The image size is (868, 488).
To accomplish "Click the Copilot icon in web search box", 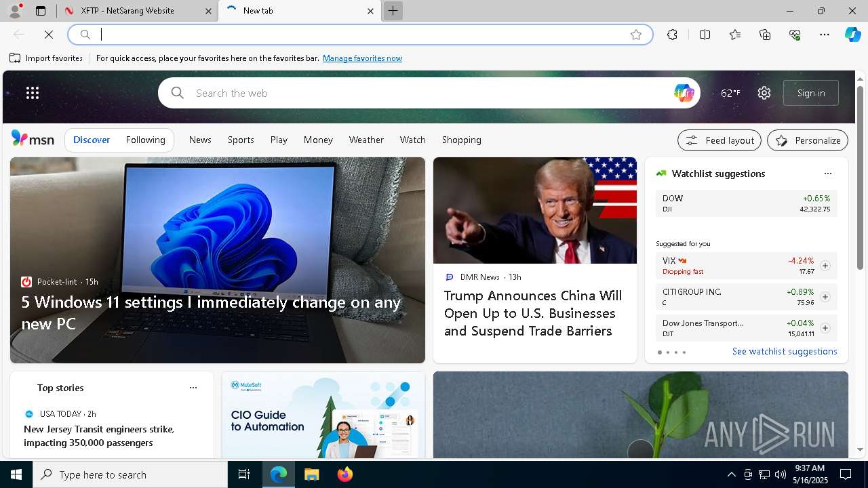I will [x=684, y=93].
